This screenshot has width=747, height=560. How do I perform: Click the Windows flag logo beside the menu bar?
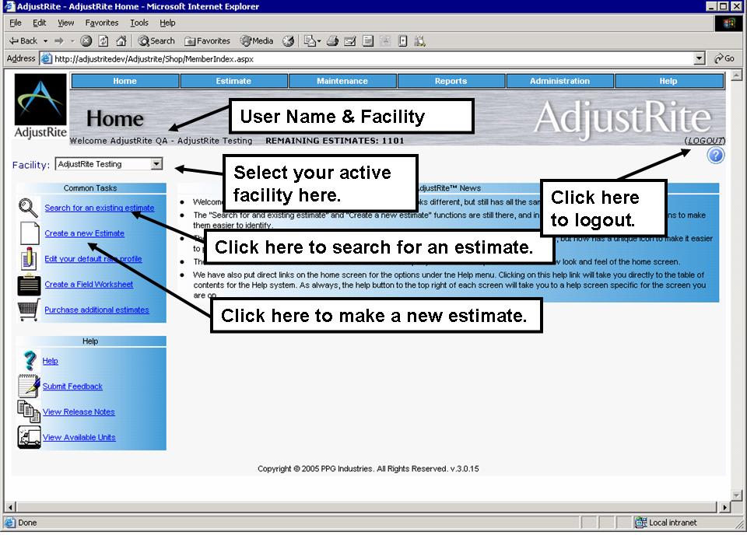[x=728, y=23]
